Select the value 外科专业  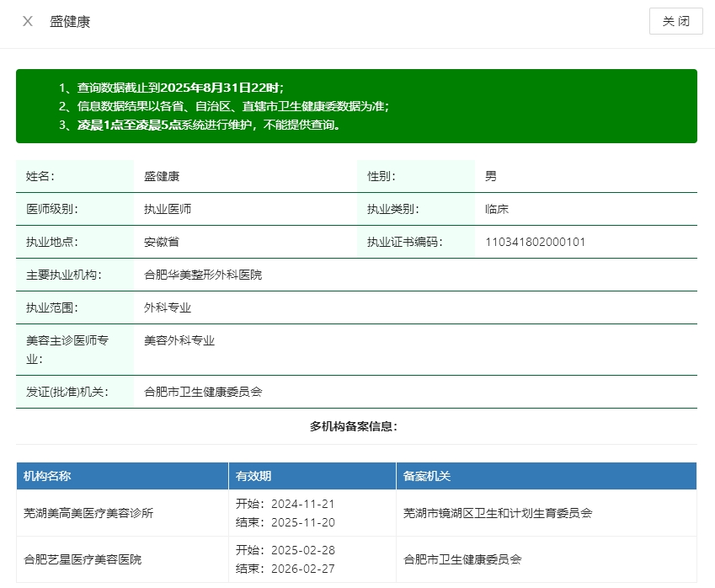(x=168, y=307)
